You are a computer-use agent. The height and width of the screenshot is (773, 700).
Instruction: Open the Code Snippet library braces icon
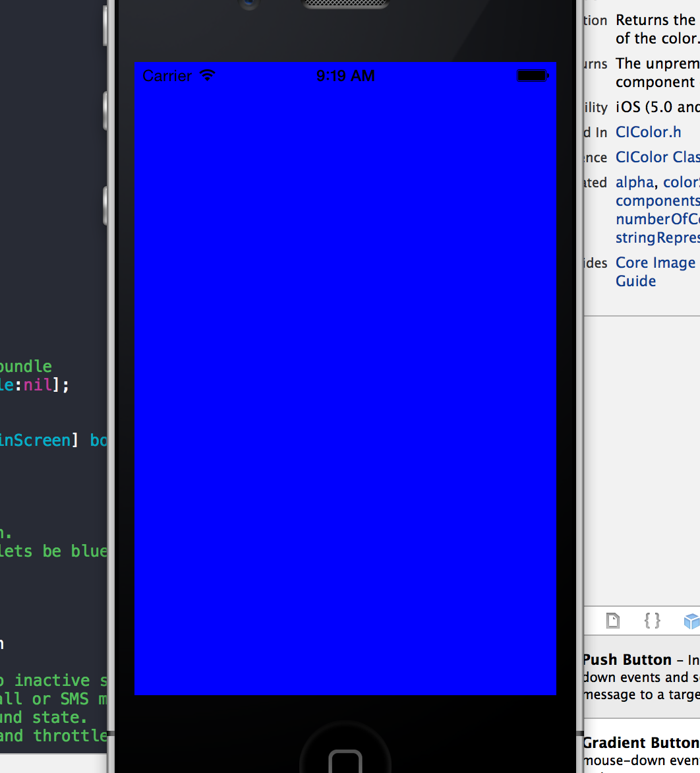(x=652, y=621)
